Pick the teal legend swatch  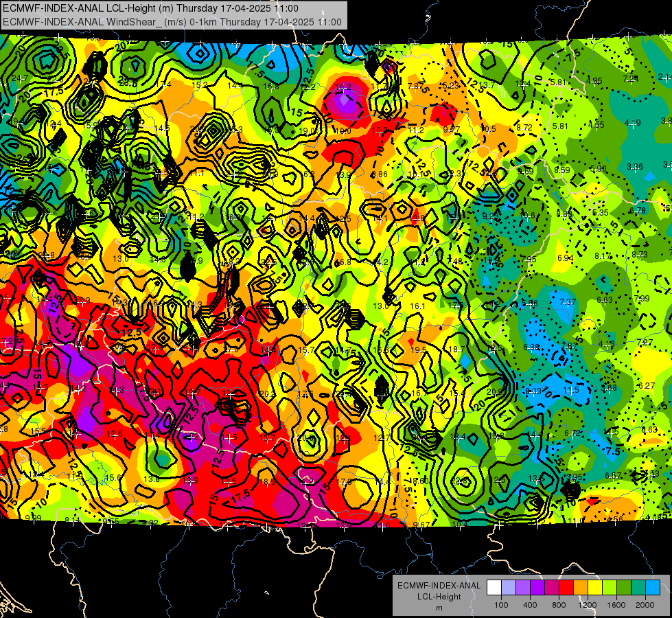[x=638, y=588]
